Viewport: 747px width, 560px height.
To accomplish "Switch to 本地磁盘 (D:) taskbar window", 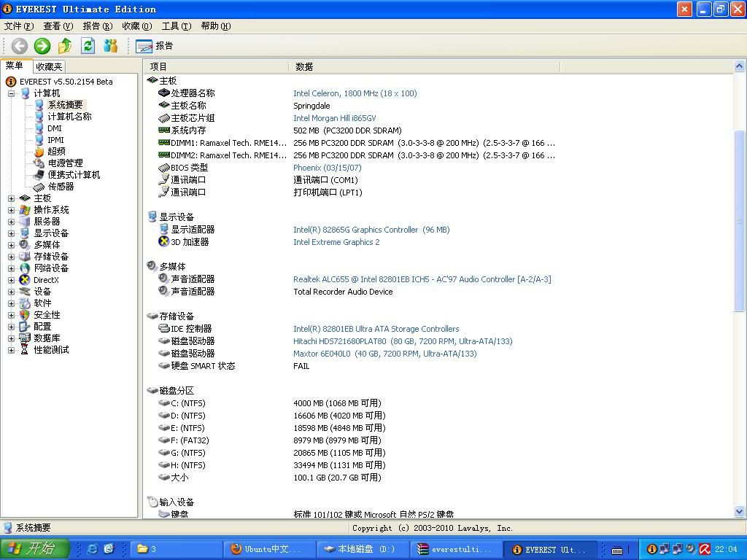I will pyautogui.click(x=362, y=549).
